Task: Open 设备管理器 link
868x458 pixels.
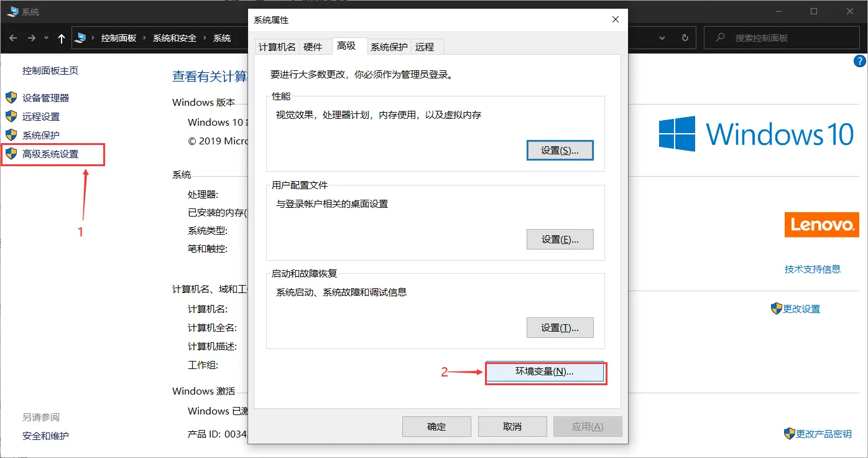Action: point(45,98)
